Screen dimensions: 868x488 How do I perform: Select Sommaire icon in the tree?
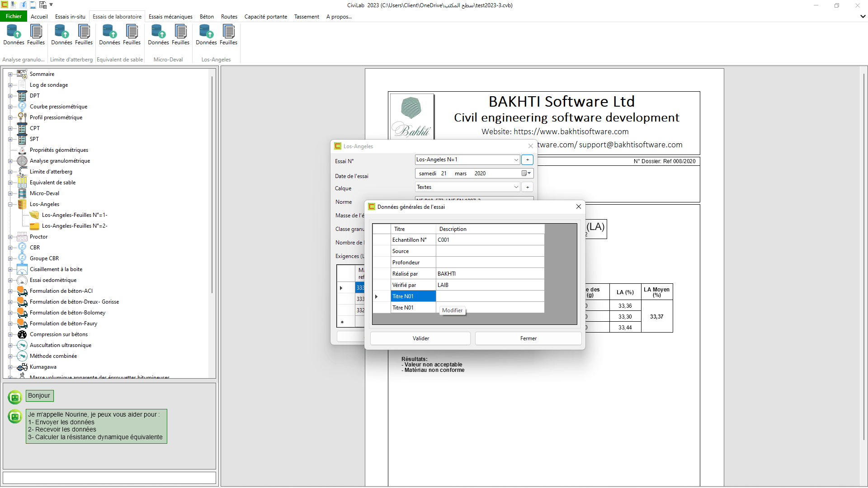(x=22, y=74)
